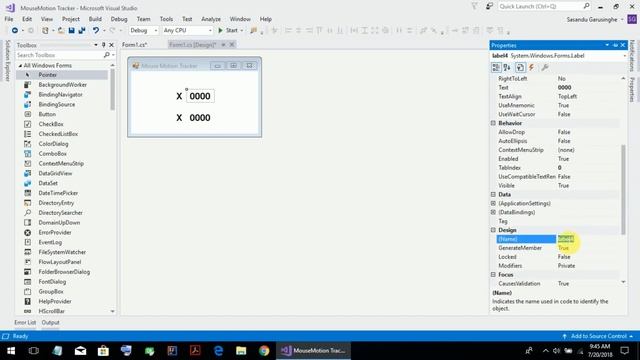Viewport: 640px width, 360px height.
Task: Click the Toolbox search box
Action: point(60,55)
